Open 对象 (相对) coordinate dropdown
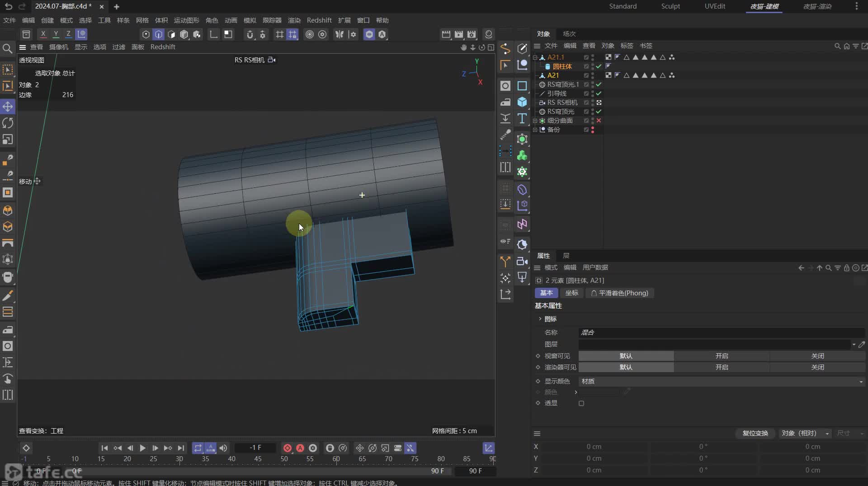The width and height of the screenshot is (868, 486). click(x=805, y=433)
